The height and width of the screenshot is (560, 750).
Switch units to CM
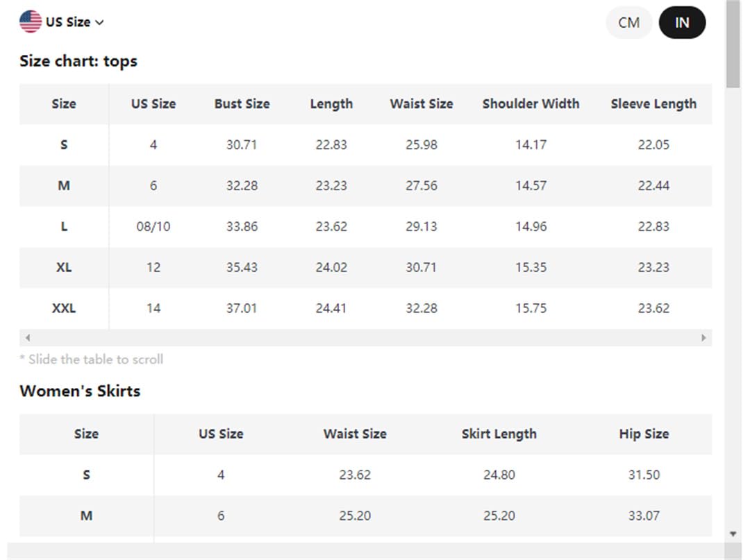pyautogui.click(x=628, y=22)
